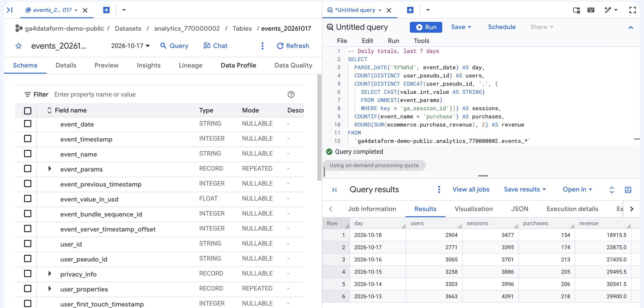
Task: Check the event_timestamp field checkbox
Action: 28,139
